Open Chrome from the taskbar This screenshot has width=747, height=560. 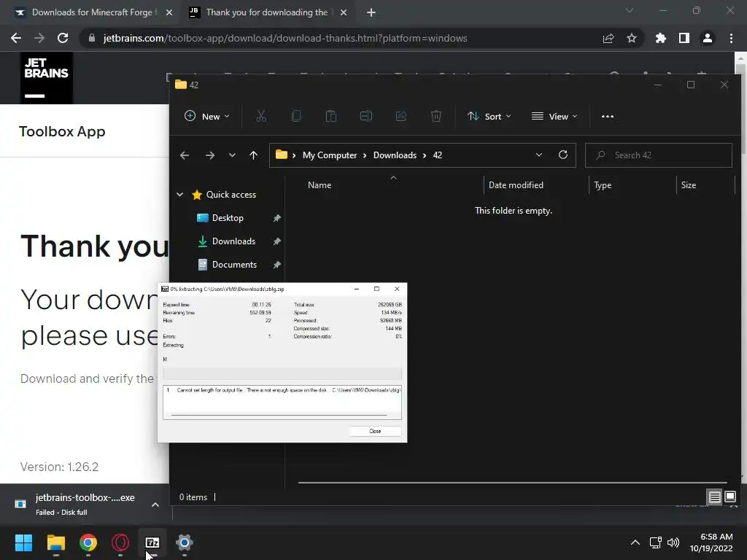coord(88,542)
